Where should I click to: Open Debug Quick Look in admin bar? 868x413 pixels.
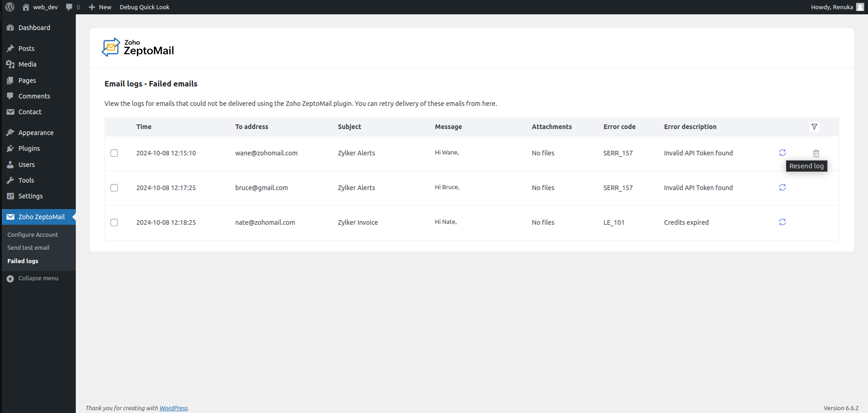click(144, 7)
